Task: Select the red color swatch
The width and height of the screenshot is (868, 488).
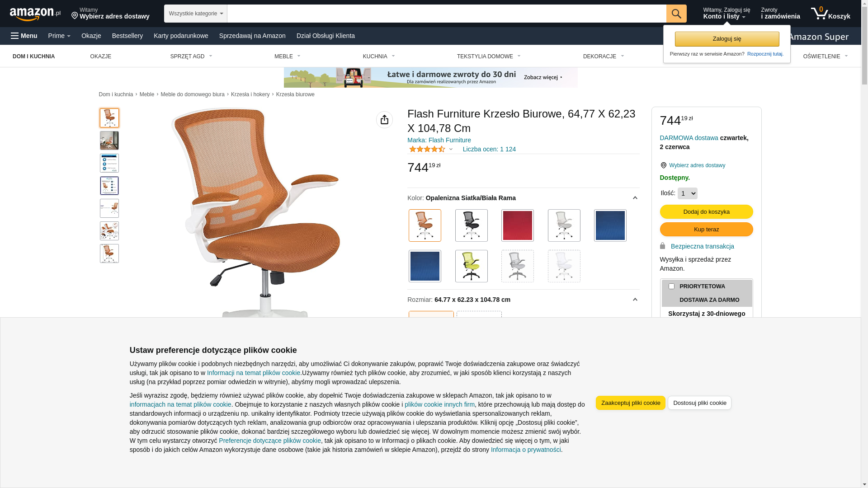Action: tap(518, 225)
